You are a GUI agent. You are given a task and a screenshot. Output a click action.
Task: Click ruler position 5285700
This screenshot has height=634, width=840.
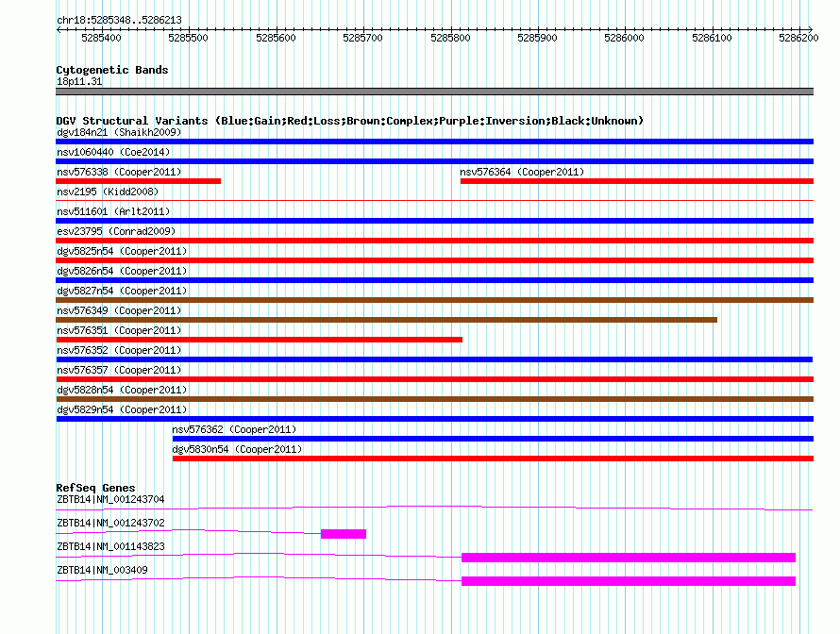[x=362, y=38]
